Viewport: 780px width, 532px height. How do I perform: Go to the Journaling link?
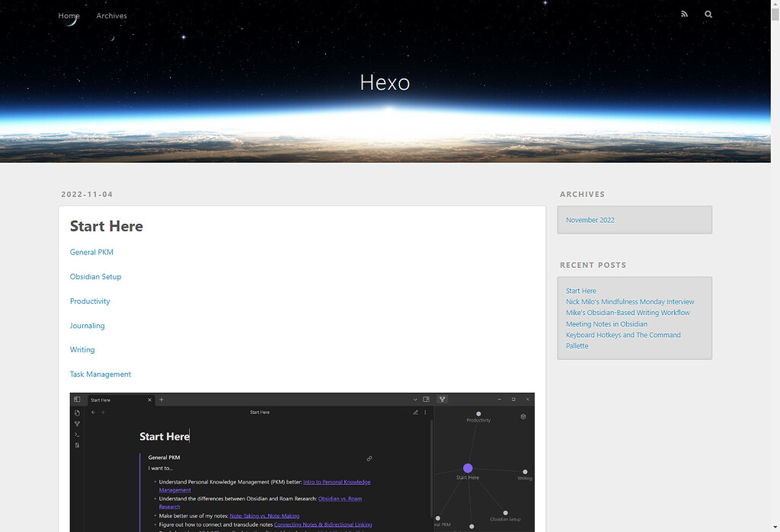coord(87,325)
